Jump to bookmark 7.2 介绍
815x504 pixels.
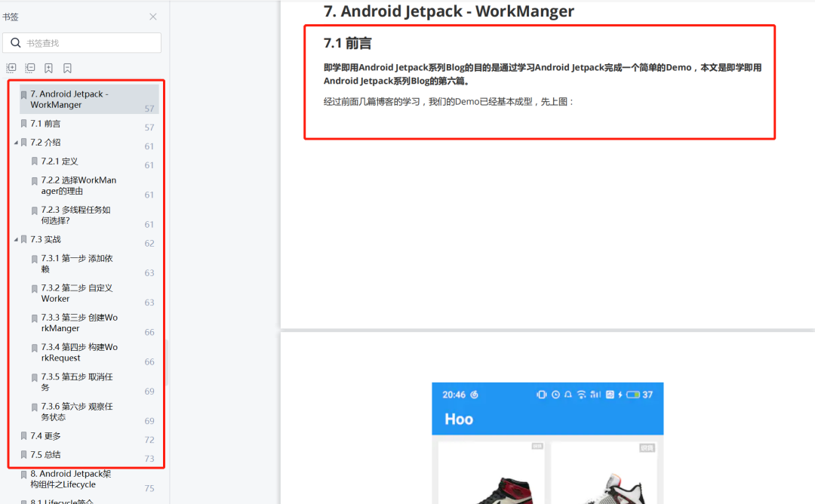[45, 143]
